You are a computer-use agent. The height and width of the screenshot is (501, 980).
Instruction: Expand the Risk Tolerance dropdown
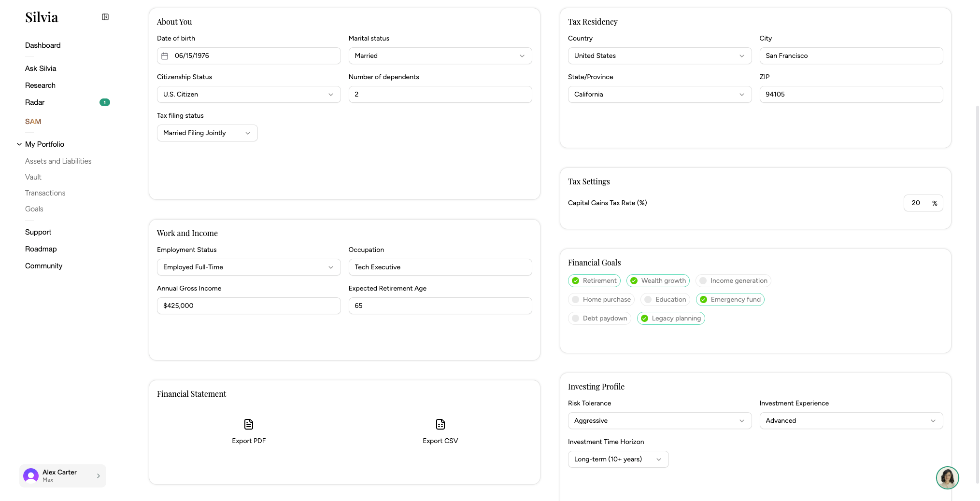(660, 421)
